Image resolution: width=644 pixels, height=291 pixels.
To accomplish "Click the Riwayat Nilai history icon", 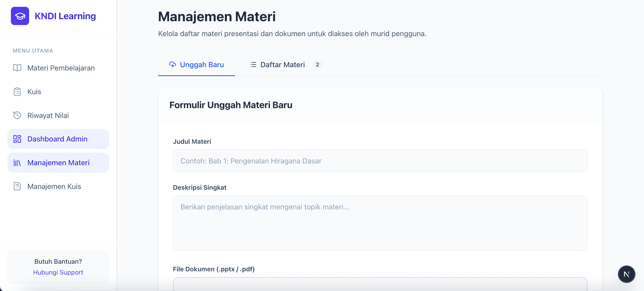I will tap(17, 115).
